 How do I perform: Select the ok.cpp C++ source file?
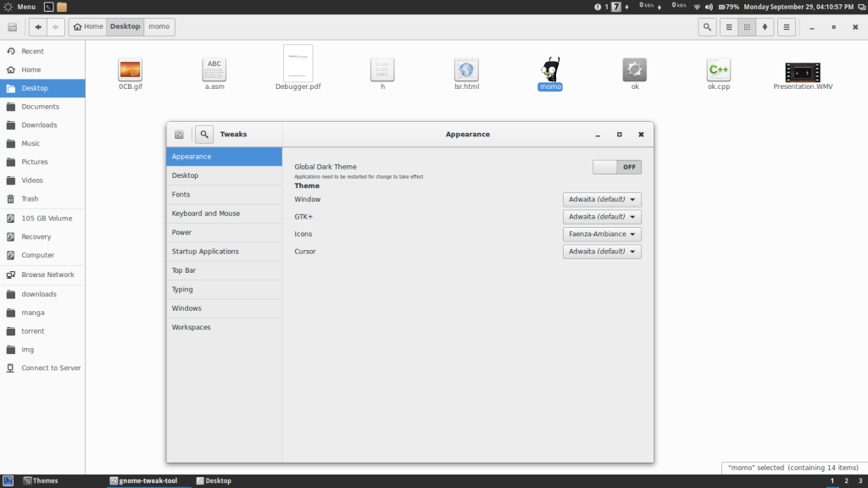(x=719, y=69)
